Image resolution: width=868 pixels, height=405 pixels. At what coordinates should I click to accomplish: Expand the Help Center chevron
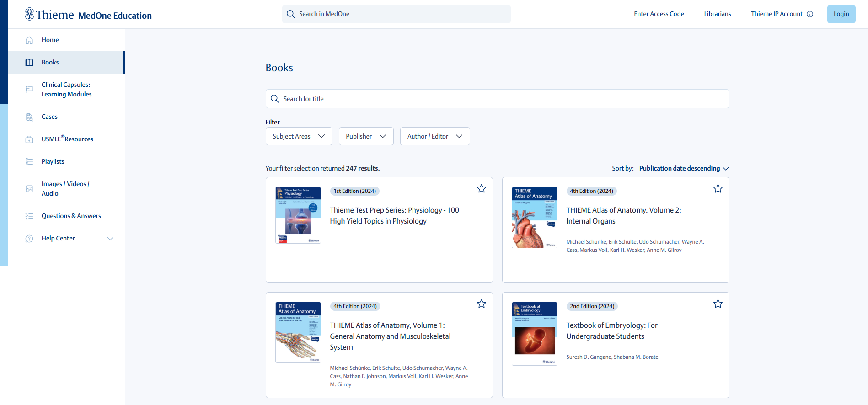(110, 239)
